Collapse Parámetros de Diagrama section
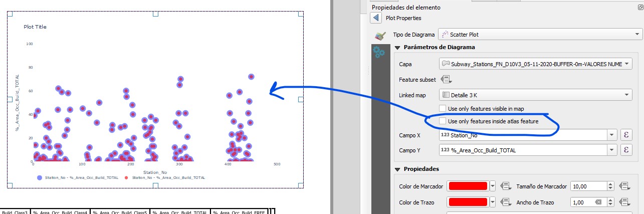The width and height of the screenshot is (644, 214). pyautogui.click(x=398, y=48)
